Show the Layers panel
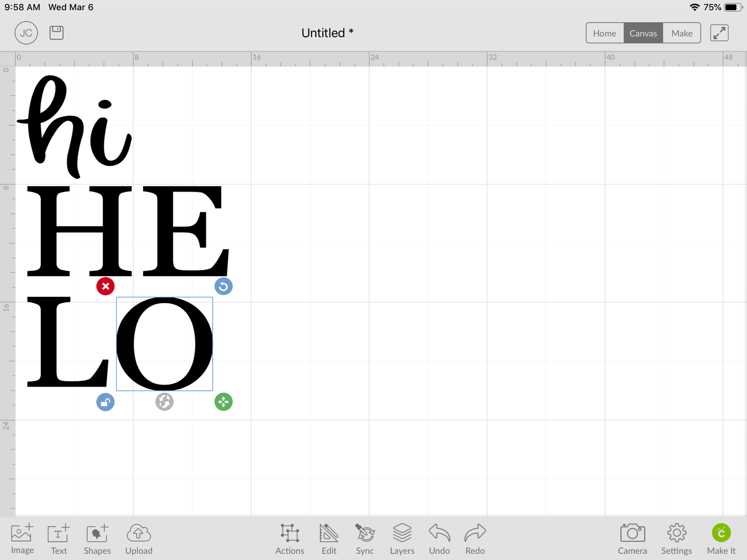The width and height of the screenshot is (747, 560). tap(402, 539)
